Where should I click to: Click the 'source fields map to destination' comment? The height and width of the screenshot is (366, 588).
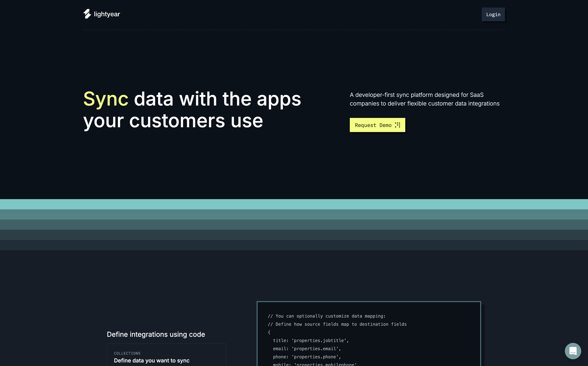(337, 324)
